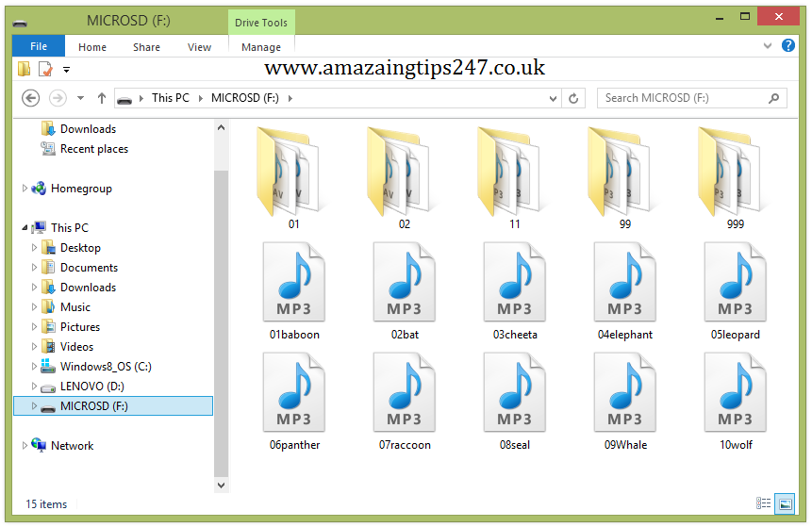Click the window system menu drive icon
Viewport: 812px width, 527px height.
point(20,23)
